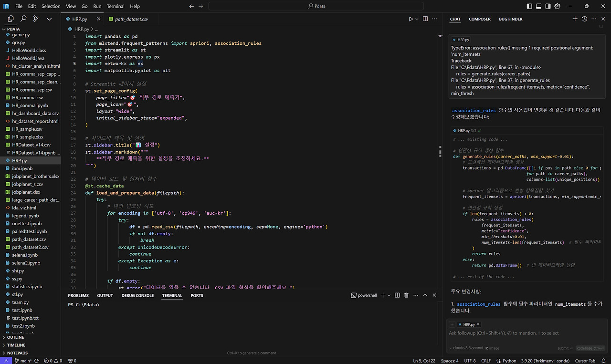Open the View menu

pos(71,6)
